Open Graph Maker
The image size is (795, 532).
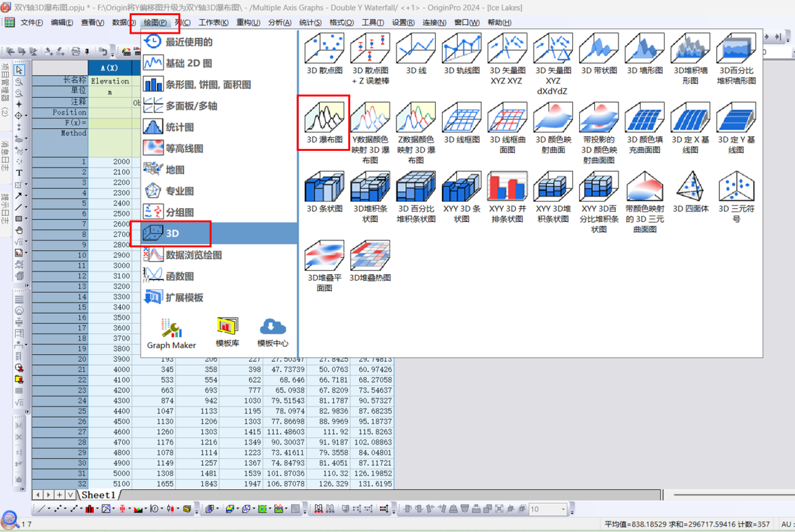(171, 333)
